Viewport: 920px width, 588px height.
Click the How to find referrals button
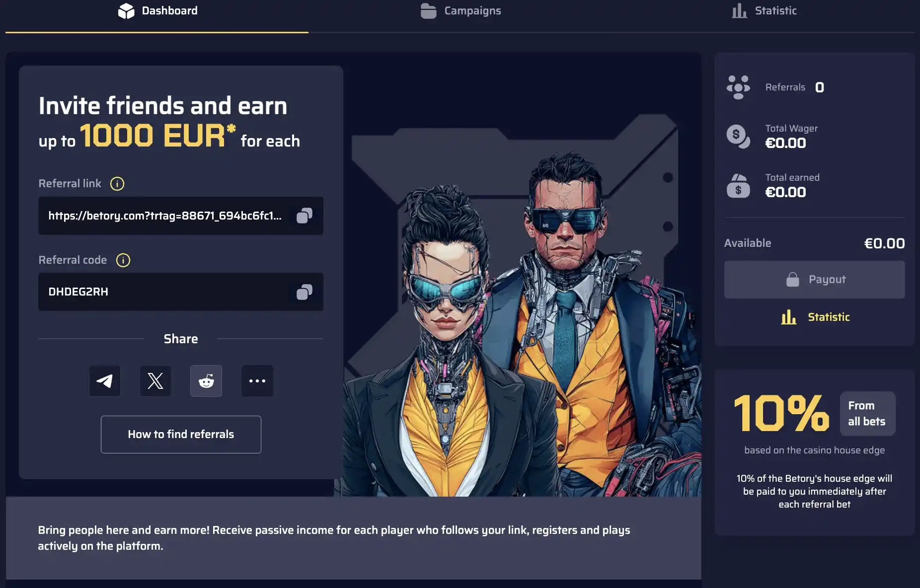point(181,435)
